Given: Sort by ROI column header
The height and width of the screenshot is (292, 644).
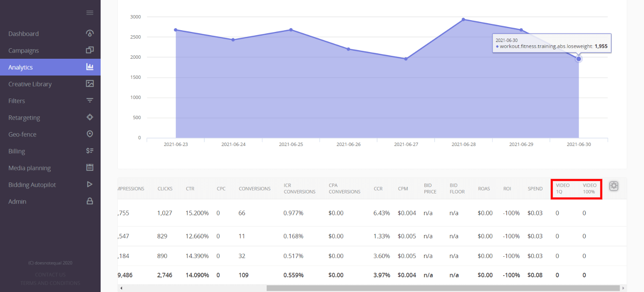Looking at the screenshot, I should point(507,189).
